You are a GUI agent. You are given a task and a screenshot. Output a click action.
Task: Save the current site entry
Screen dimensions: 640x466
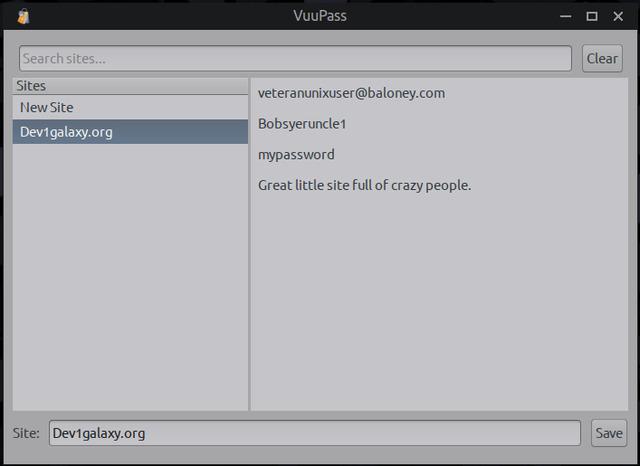(x=608, y=433)
